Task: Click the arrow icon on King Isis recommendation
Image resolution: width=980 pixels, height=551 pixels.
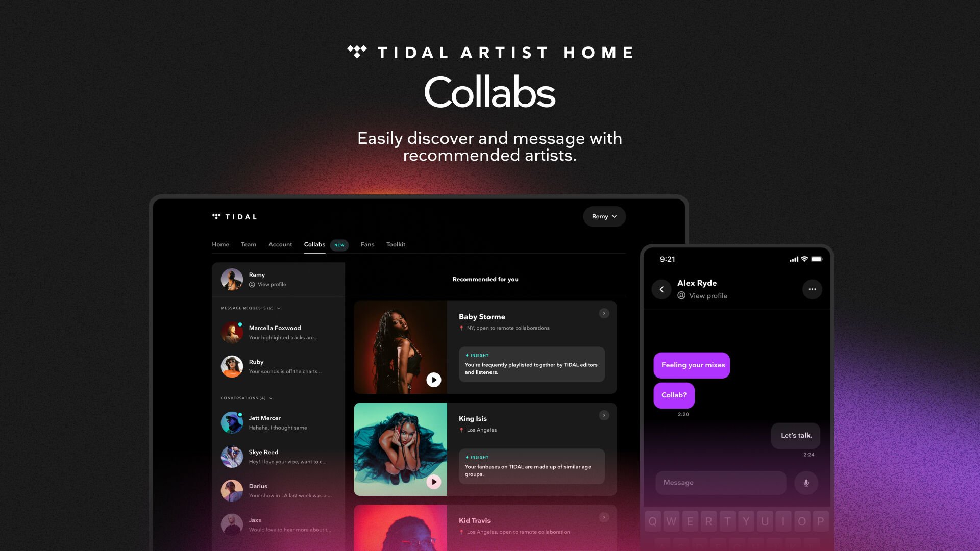Action: click(604, 416)
